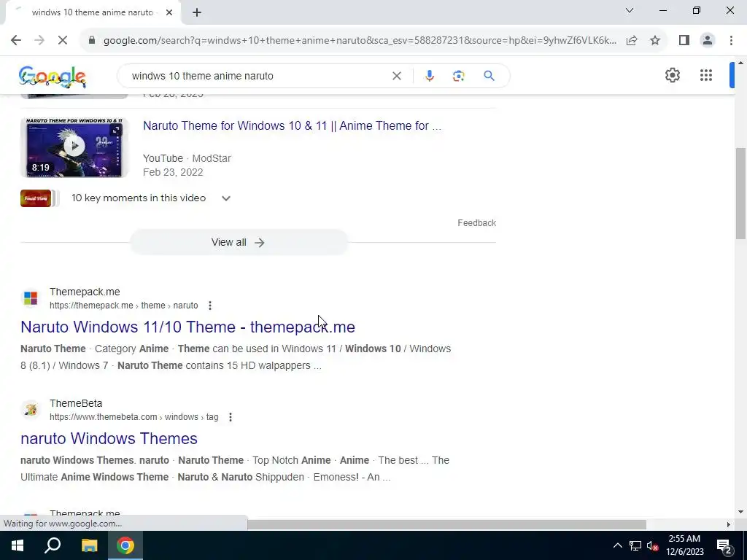Select the address bar URL
The width and height of the screenshot is (747, 560).
pyautogui.click(x=360, y=41)
